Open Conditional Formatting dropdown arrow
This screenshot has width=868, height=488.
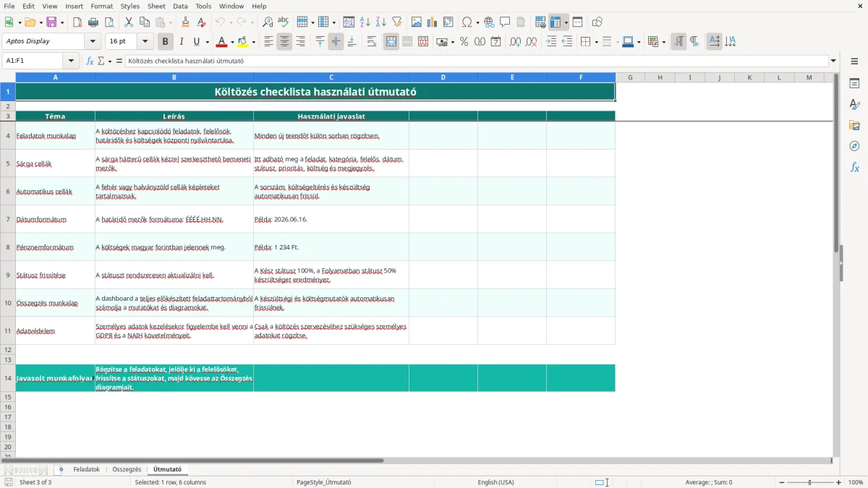[663, 42]
